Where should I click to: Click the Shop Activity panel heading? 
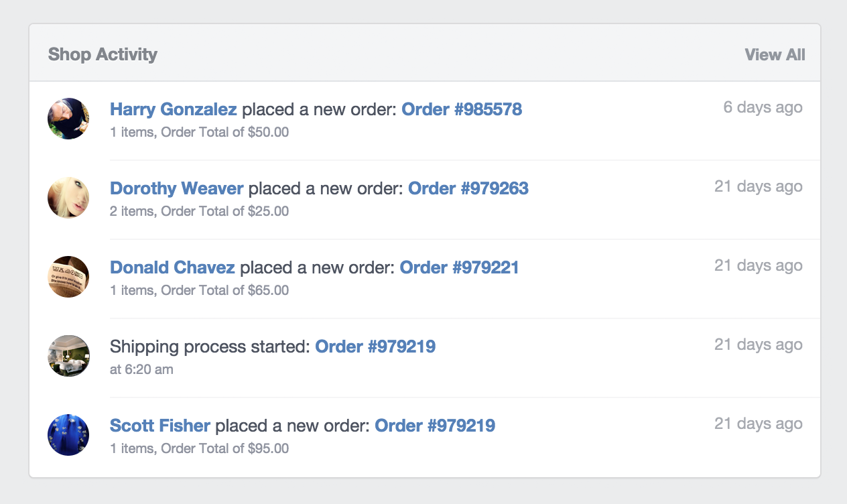coord(103,55)
